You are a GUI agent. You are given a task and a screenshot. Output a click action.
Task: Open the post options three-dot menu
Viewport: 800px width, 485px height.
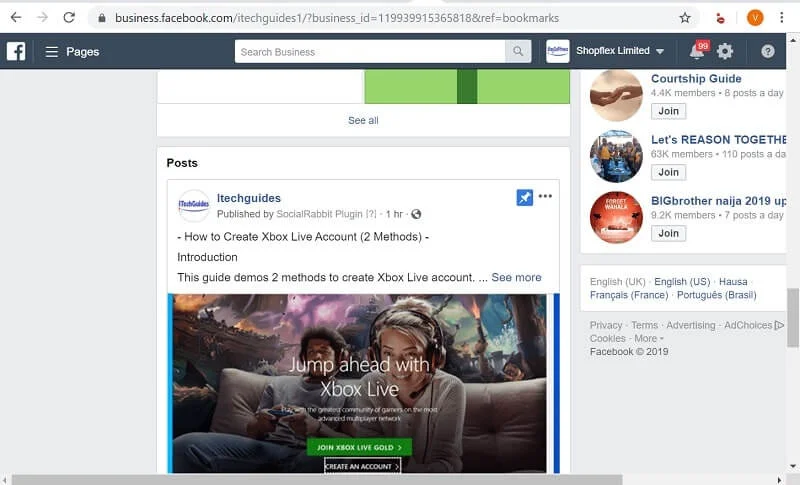click(545, 197)
